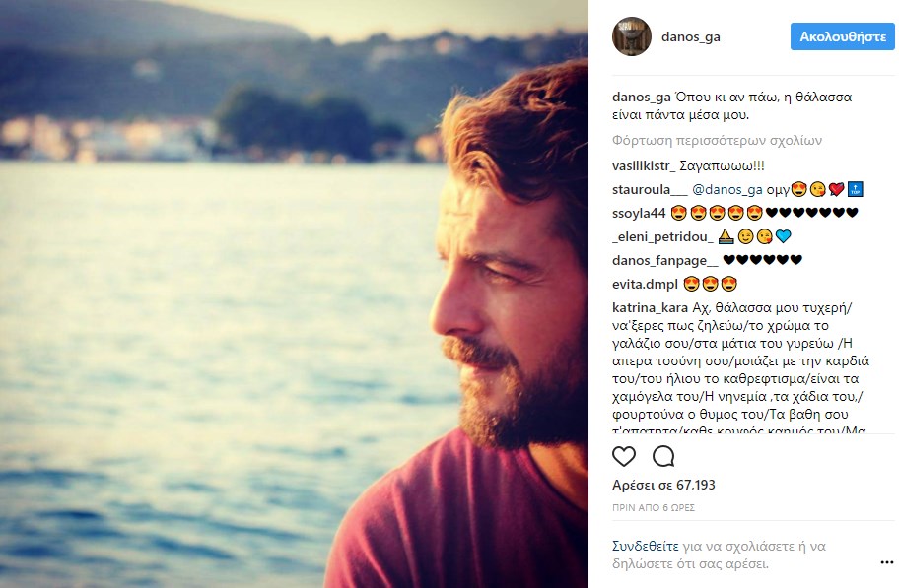Click danos_ga username in the caption

tap(641, 97)
